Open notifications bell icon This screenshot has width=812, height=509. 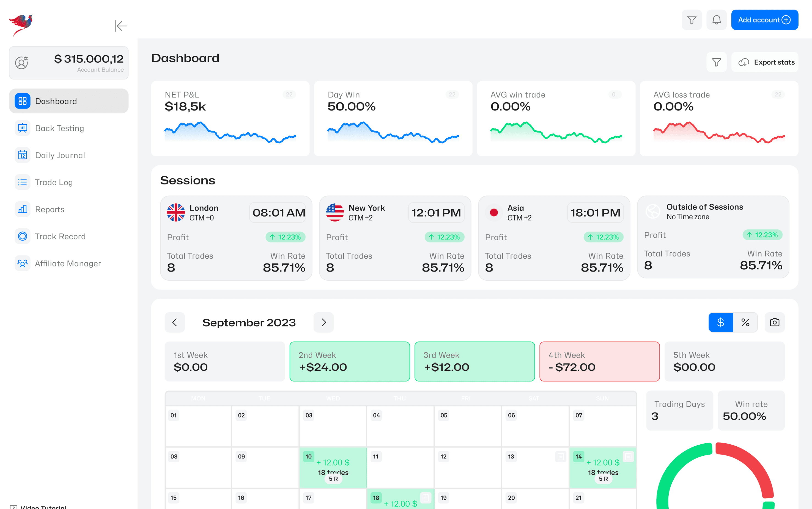click(716, 20)
